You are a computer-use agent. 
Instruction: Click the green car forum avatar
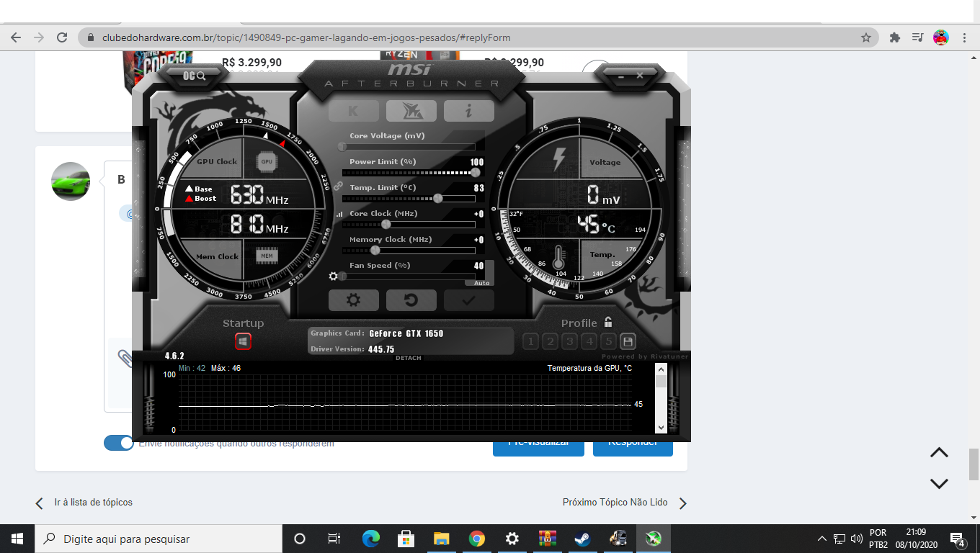[71, 181]
